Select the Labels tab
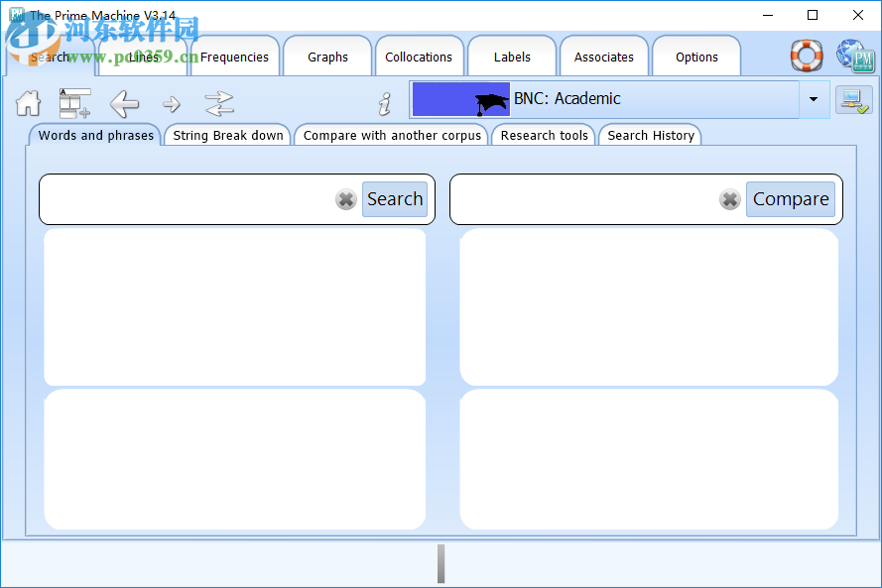882x588 pixels. pyautogui.click(x=512, y=57)
